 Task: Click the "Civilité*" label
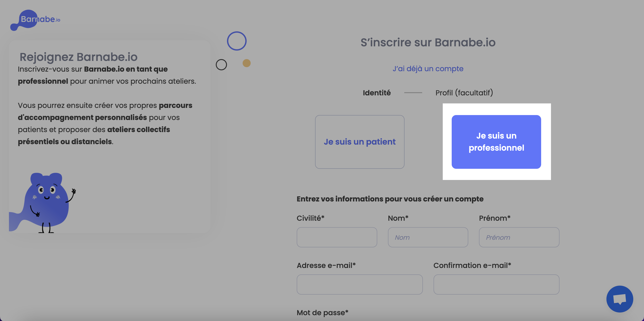(x=311, y=218)
